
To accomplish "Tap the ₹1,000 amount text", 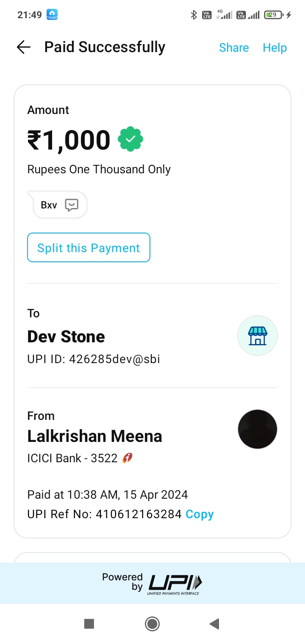I will tap(69, 140).
